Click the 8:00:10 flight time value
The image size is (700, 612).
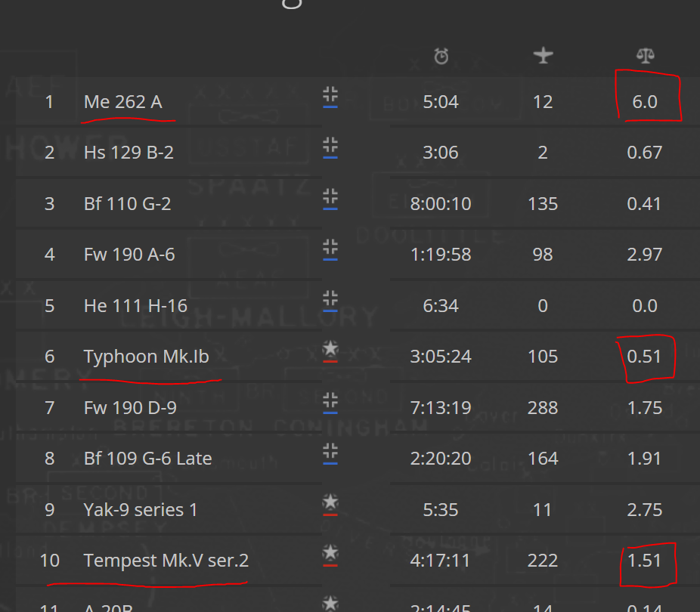(x=441, y=204)
